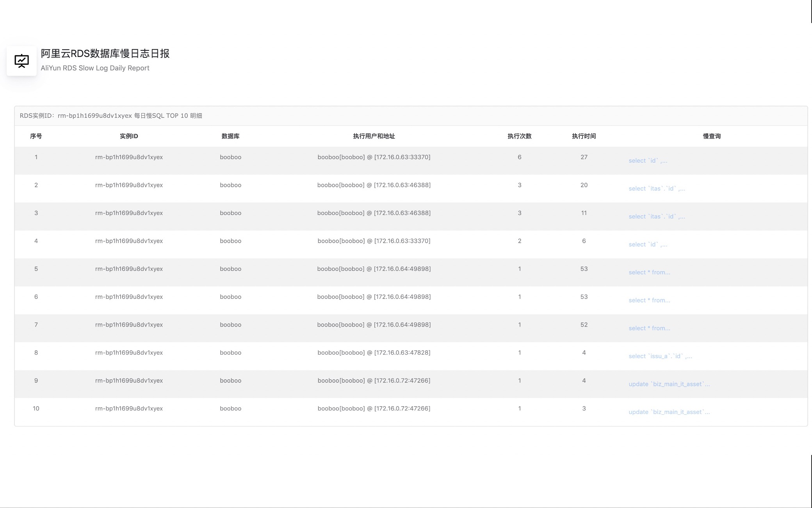Open 'select `issu_a`.`id`' slow query link

point(660,356)
